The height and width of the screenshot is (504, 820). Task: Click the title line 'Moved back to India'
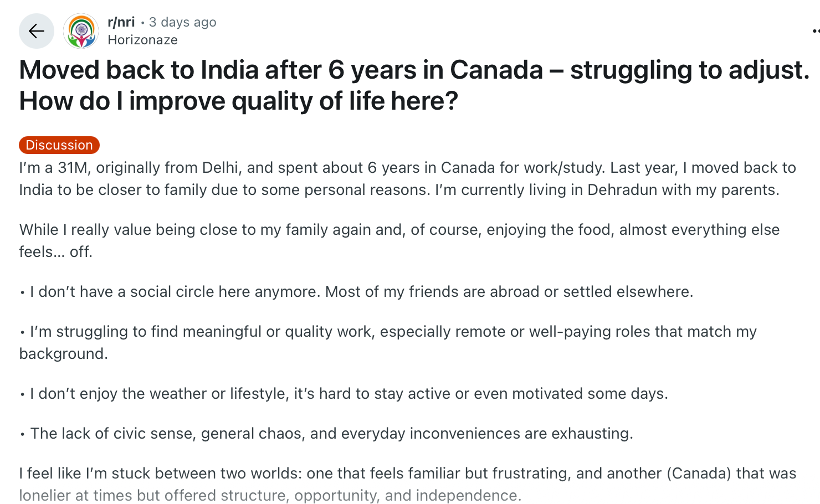pos(414,70)
